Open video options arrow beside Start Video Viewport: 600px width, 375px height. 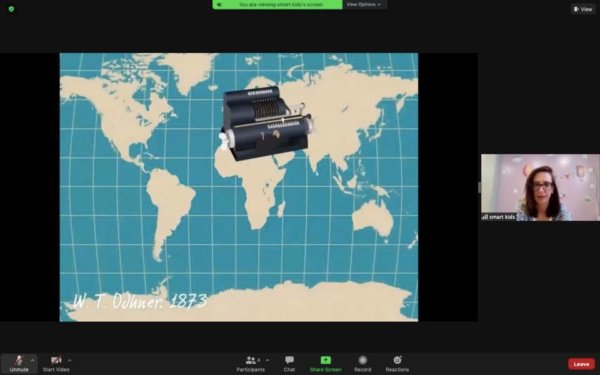pyautogui.click(x=70, y=360)
